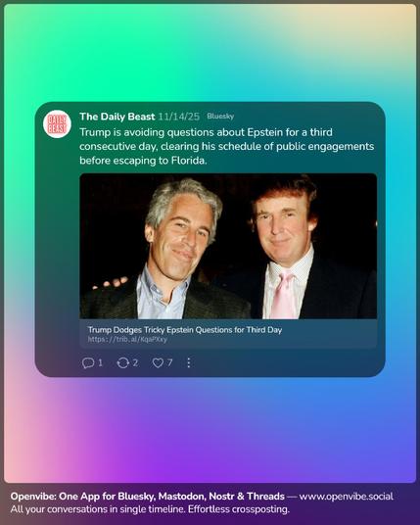
Task: Click the like count number 7
Action: coord(169,362)
